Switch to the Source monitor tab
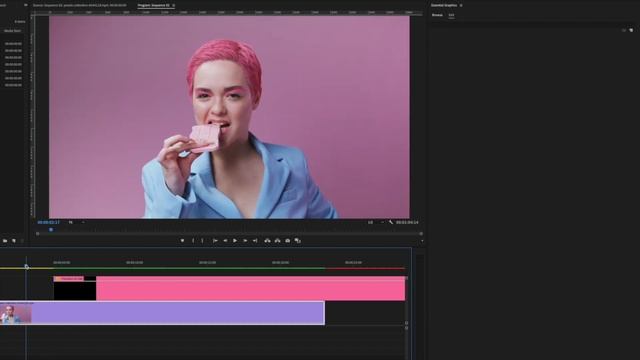The image size is (640, 360). tap(80, 5)
